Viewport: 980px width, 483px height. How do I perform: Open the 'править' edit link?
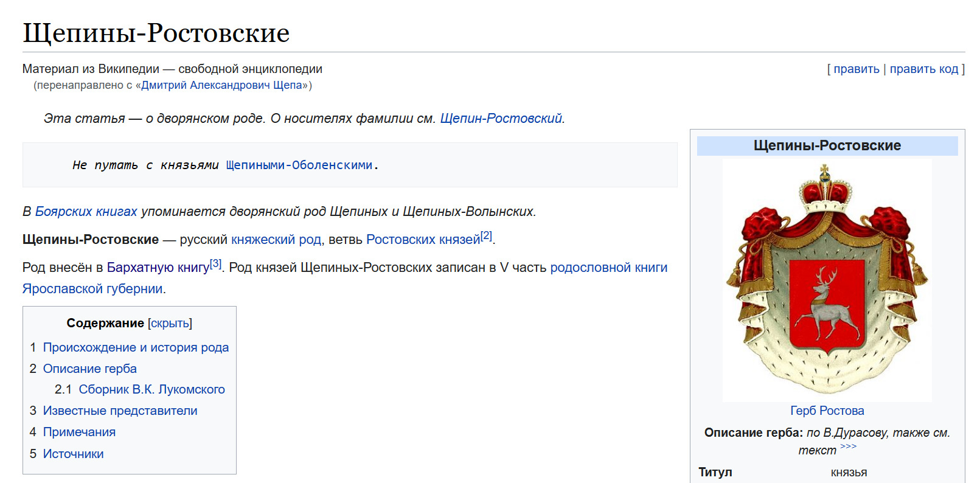pos(857,69)
